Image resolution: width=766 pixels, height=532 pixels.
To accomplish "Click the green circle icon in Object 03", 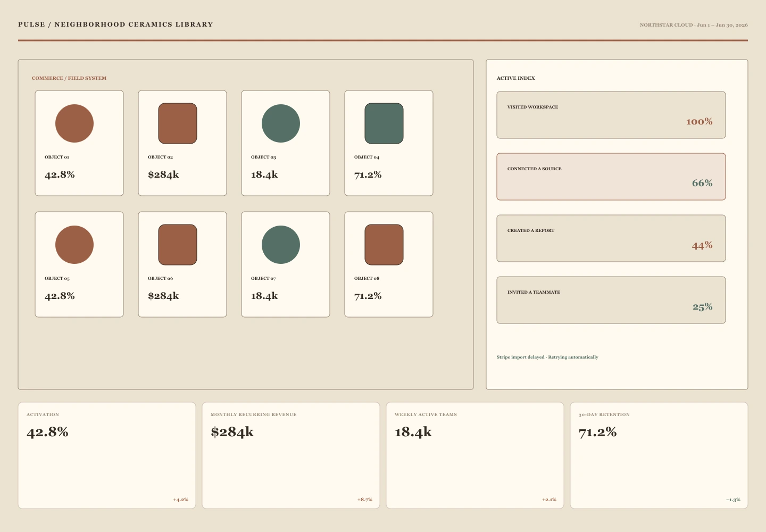I will click(281, 123).
